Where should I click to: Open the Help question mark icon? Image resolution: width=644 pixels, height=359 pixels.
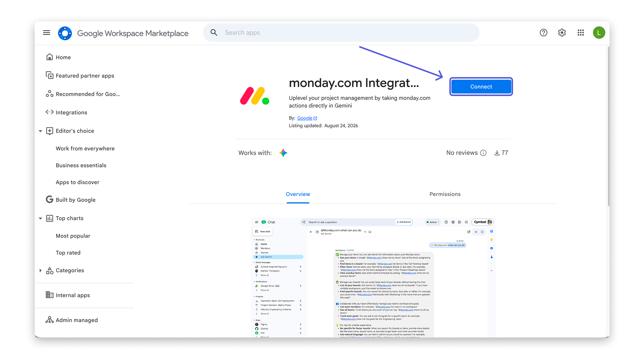pos(543,33)
